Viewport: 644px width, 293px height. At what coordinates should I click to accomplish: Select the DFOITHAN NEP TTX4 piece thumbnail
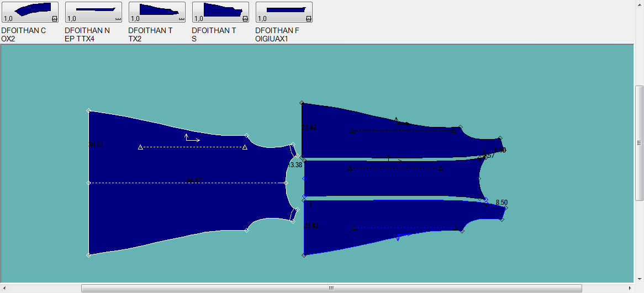pyautogui.click(x=93, y=12)
